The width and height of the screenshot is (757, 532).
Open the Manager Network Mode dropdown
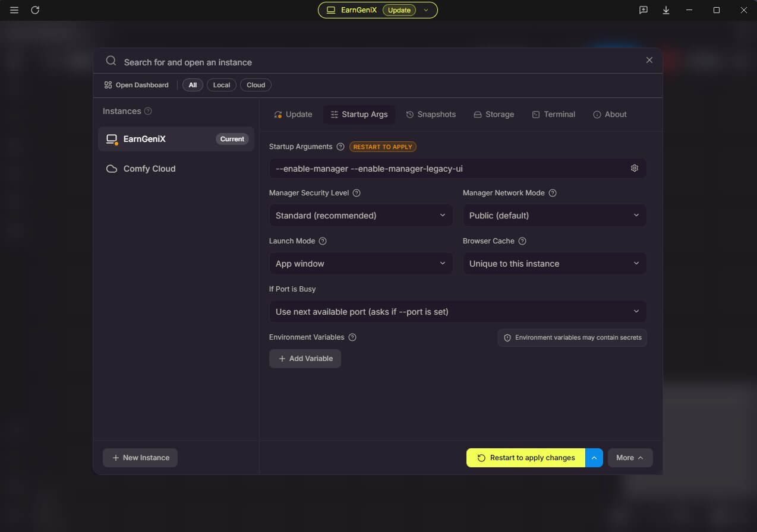(554, 216)
